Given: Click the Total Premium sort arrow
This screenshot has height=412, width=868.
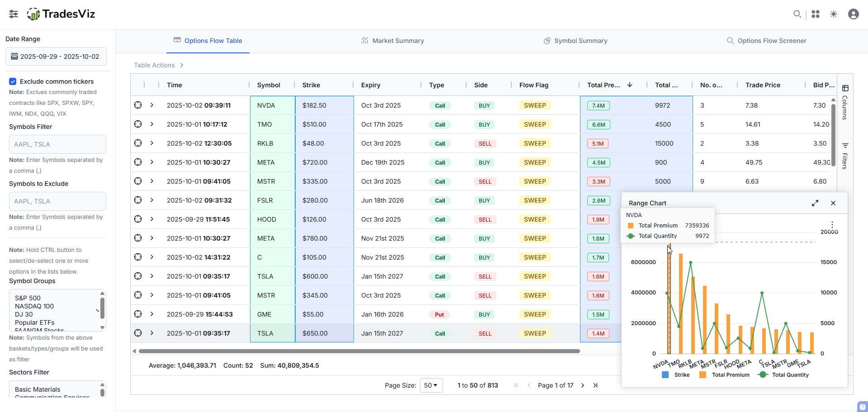Looking at the screenshot, I should (630, 85).
